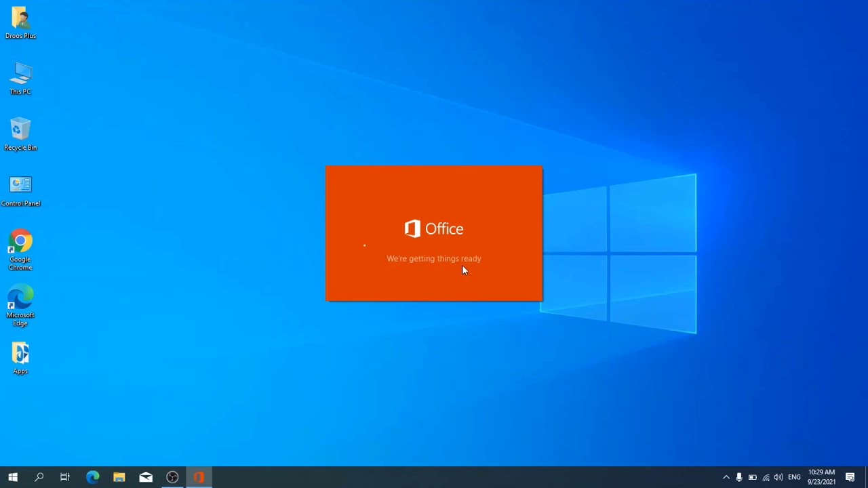Open the battery status tray icon
The width and height of the screenshot is (868, 488).
point(753,477)
